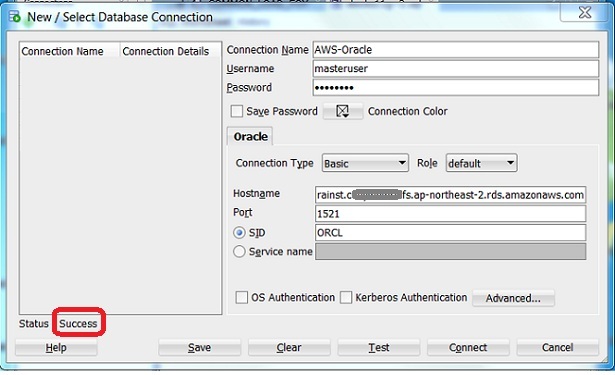Focus the Connection Name input field

456,50
